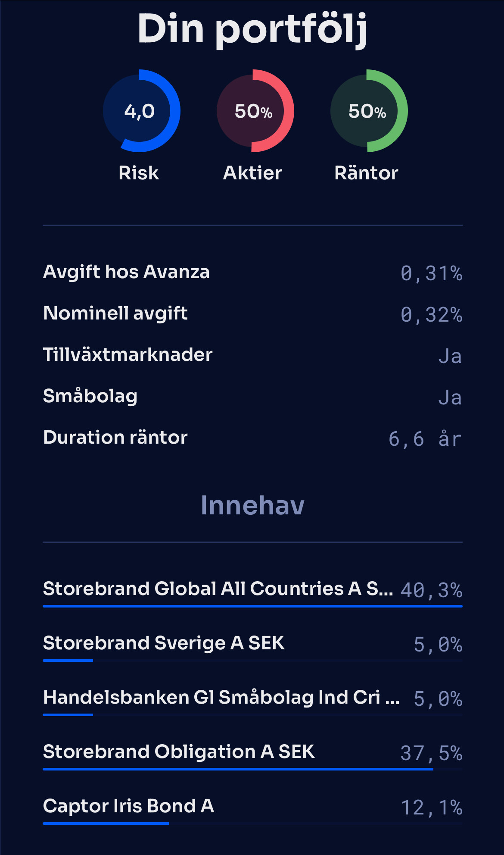This screenshot has width=504, height=855.
Task: Select the Risk label under the gauge
Action: tap(139, 173)
